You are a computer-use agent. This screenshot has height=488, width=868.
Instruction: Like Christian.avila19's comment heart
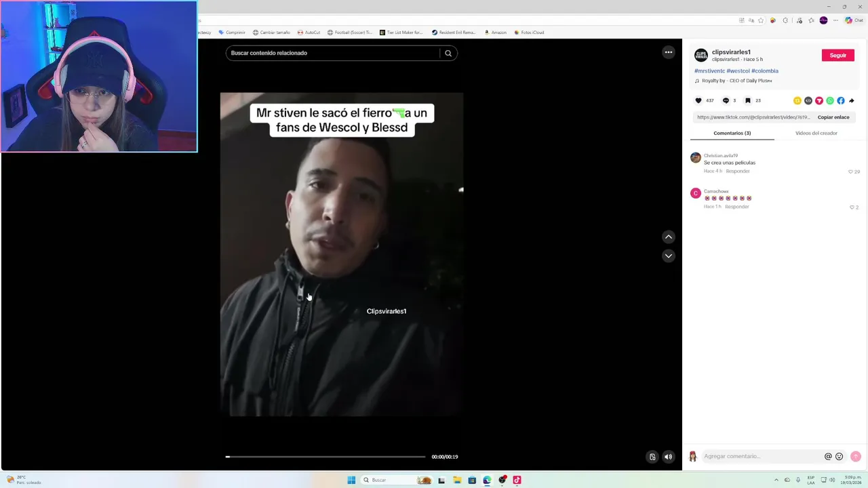coord(850,171)
